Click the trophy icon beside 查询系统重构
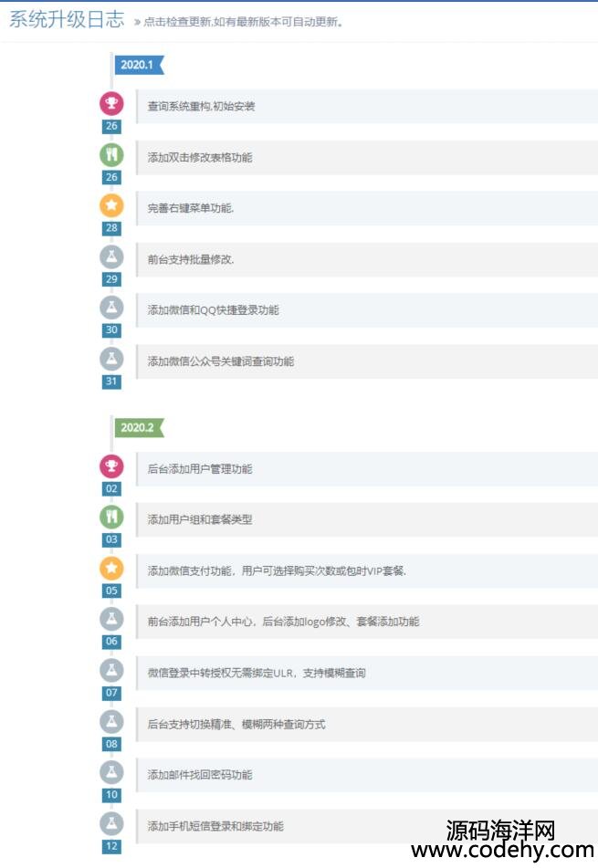The height and width of the screenshot is (868, 598). tap(111, 103)
